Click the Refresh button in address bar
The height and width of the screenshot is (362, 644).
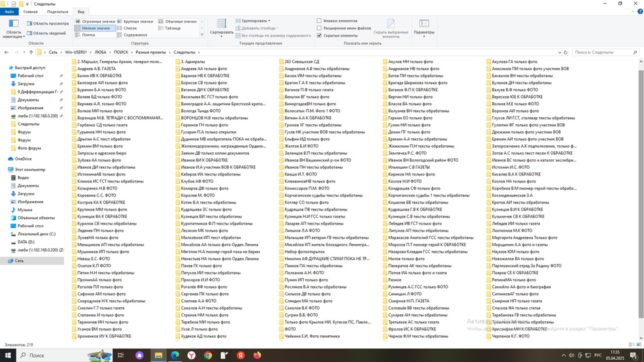tap(566, 52)
